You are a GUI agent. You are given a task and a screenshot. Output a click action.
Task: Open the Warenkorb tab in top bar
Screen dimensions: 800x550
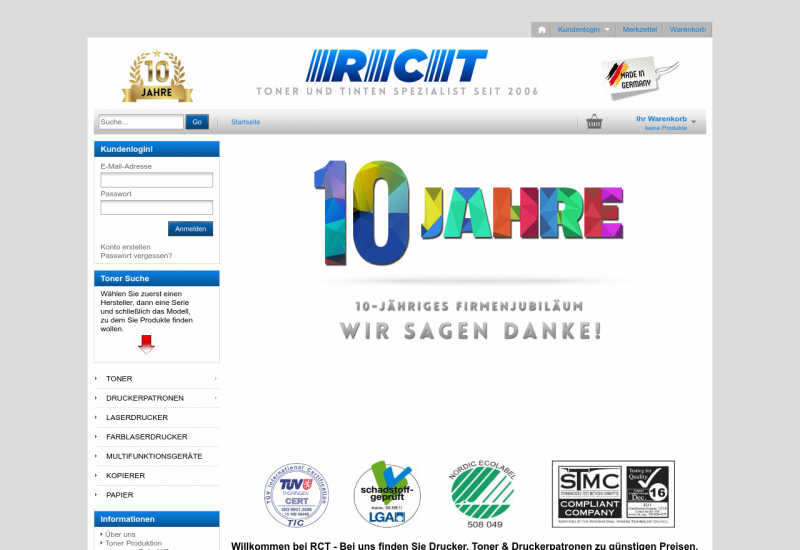(x=687, y=30)
